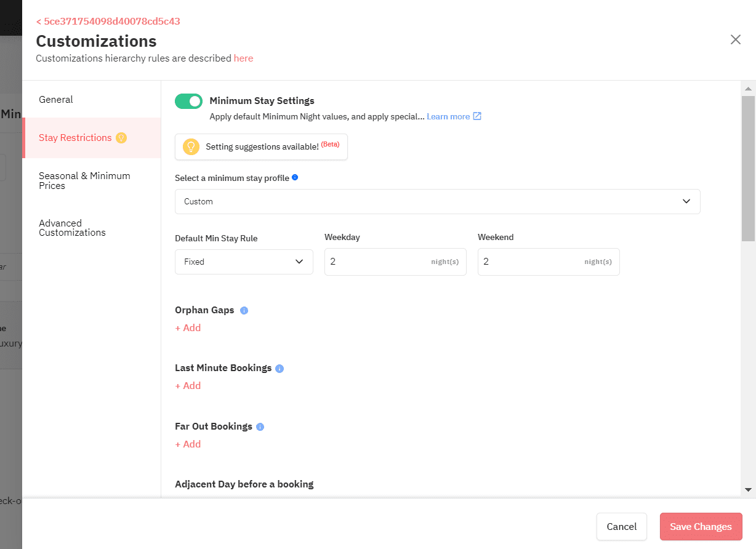Toggle off Minimum Stay Settings switch
The width and height of the screenshot is (756, 549).
click(188, 101)
